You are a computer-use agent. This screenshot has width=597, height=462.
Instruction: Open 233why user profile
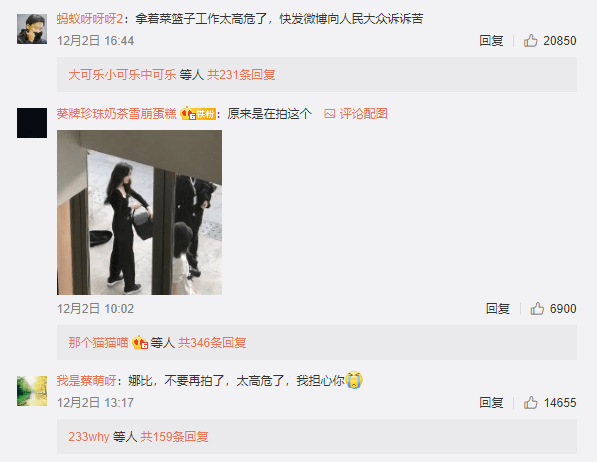pos(89,436)
